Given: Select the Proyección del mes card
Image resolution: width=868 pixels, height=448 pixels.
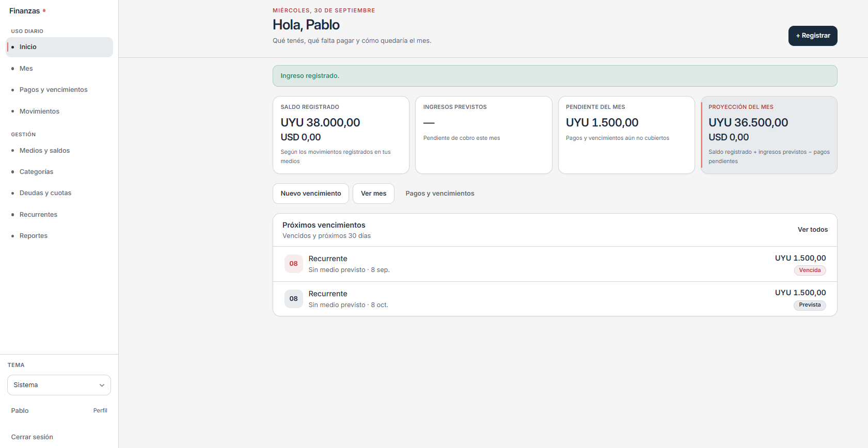Looking at the screenshot, I should [x=769, y=135].
